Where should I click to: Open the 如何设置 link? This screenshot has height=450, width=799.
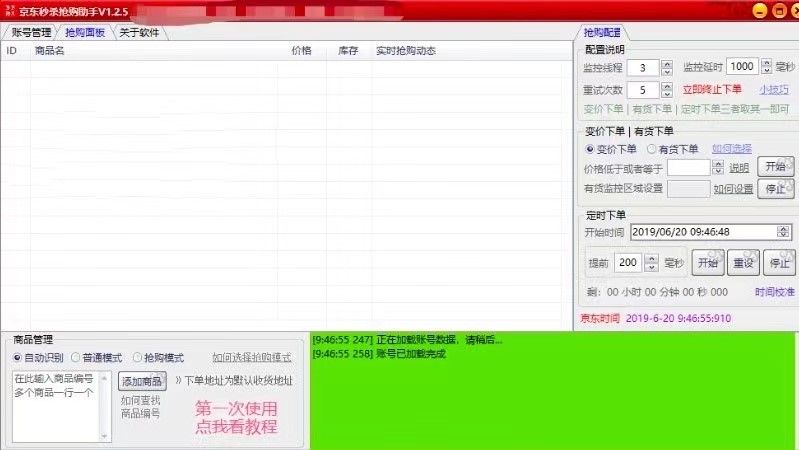[x=733, y=189]
